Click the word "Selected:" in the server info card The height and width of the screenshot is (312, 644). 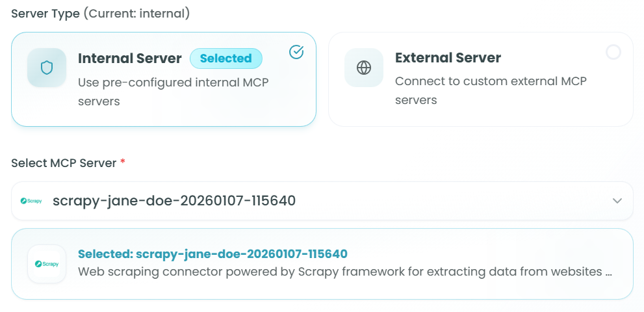105,254
